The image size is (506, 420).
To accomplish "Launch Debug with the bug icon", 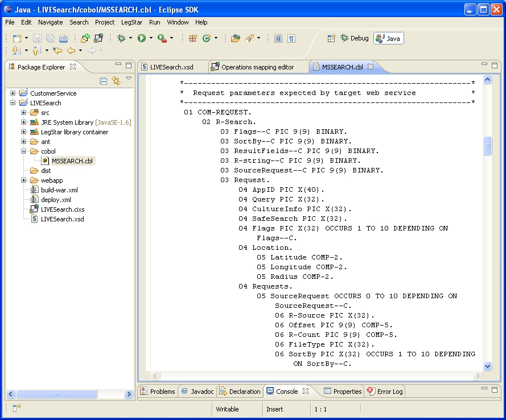I will 121,38.
